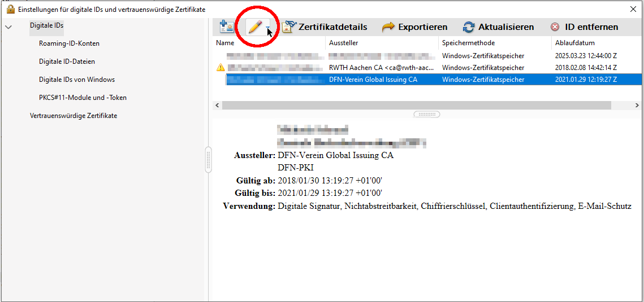Viewport: 644px width, 302px height.
Task: Click left arrow of the horizontal scrollbar
Action: [217, 106]
